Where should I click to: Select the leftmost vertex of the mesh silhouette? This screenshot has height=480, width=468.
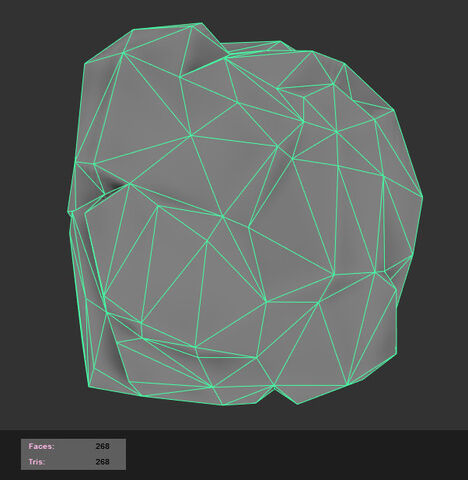click(x=68, y=211)
